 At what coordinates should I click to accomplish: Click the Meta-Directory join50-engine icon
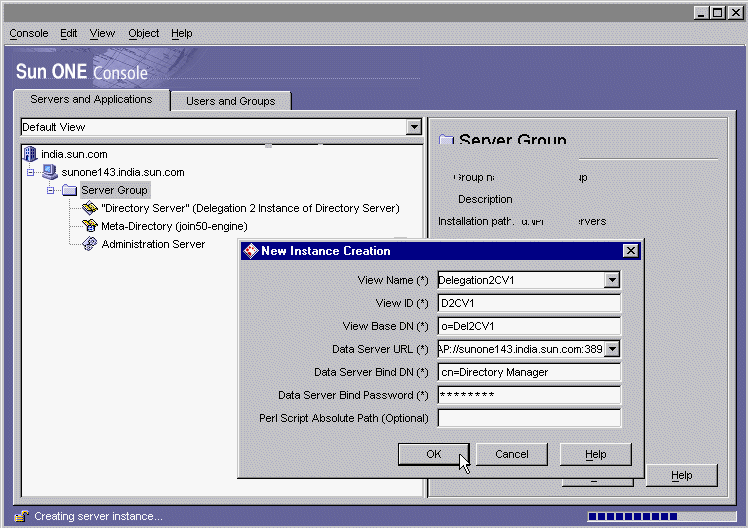coord(90,226)
